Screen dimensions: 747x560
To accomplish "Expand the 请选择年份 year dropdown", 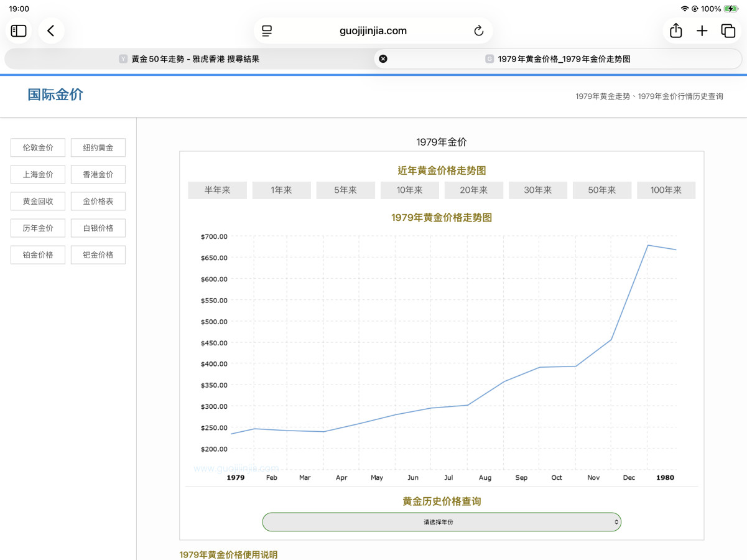I will pos(442,522).
